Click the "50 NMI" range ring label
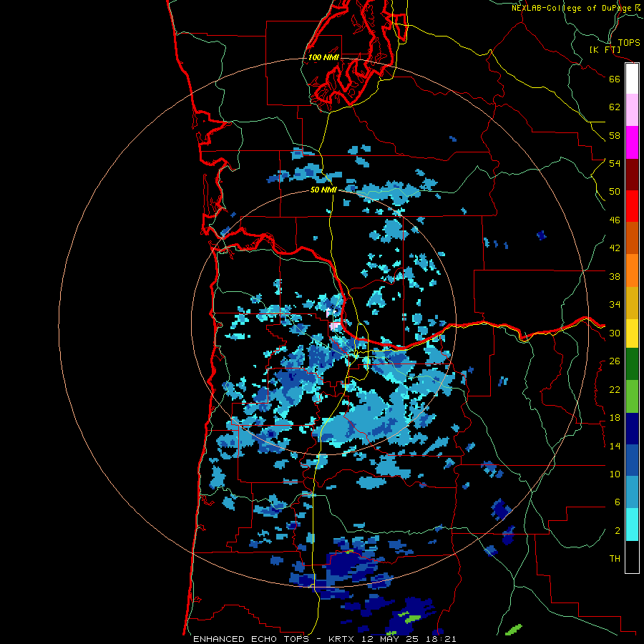644x644 pixels. tap(323, 190)
